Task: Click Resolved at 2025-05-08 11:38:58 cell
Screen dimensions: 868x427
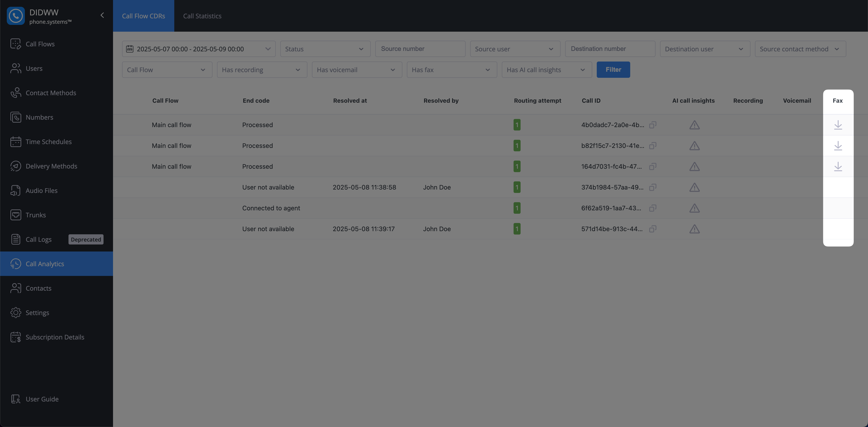Action: [x=364, y=187]
